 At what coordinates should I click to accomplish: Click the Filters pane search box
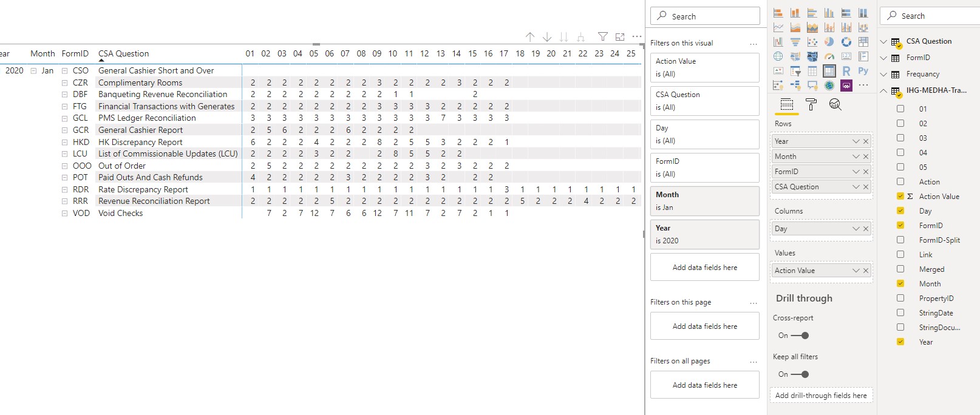[704, 16]
